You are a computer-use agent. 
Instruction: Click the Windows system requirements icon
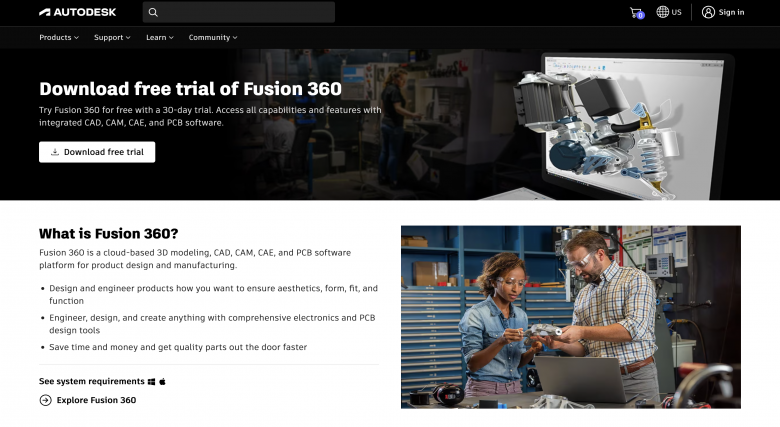click(152, 382)
